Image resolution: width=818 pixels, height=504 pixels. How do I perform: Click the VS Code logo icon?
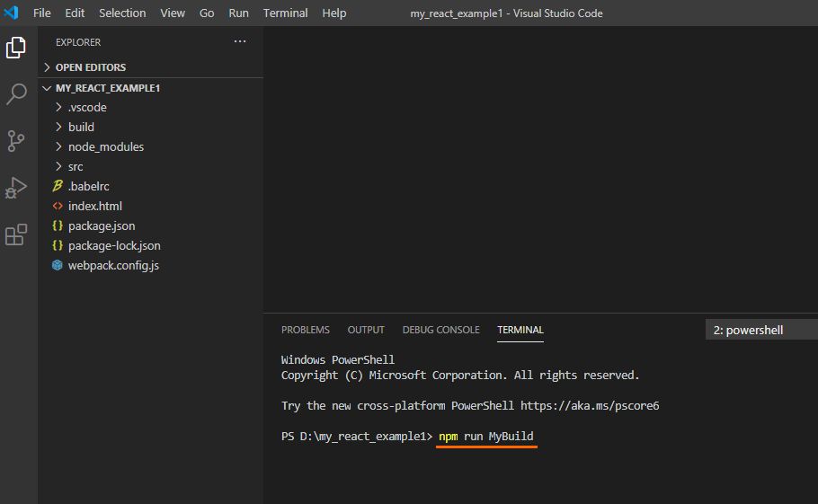(x=13, y=13)
